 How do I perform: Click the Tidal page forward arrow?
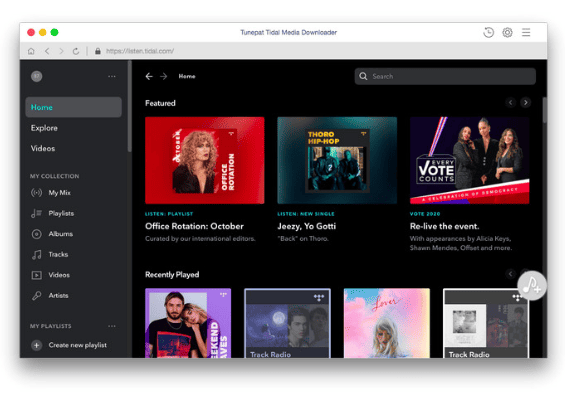pos(164,76)
